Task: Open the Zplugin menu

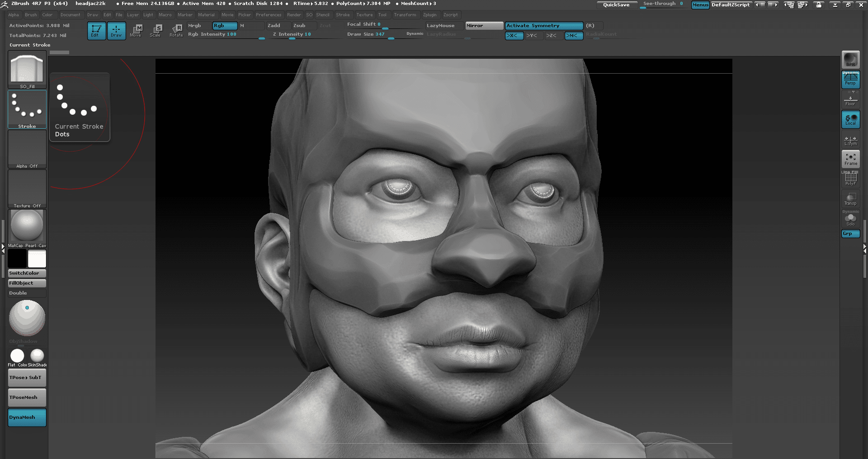Action: pos(430,14)
